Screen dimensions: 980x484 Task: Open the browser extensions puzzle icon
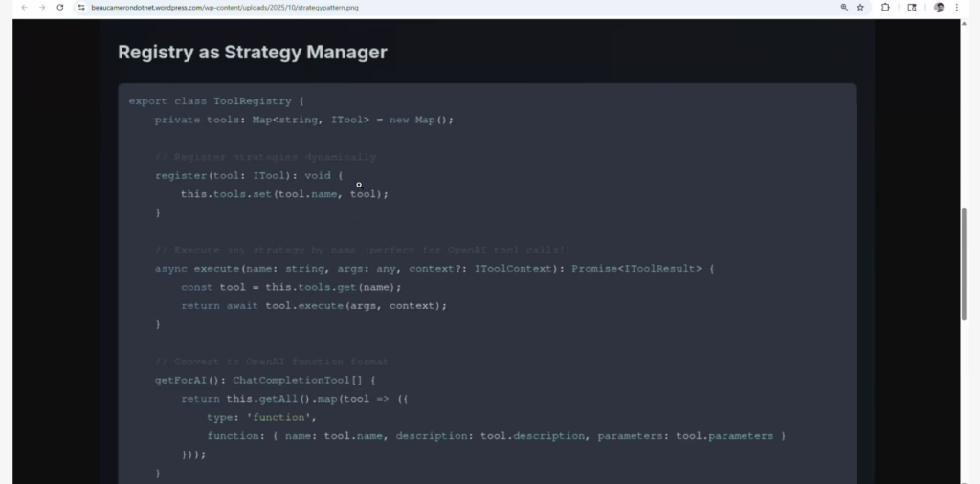[885, 8]
